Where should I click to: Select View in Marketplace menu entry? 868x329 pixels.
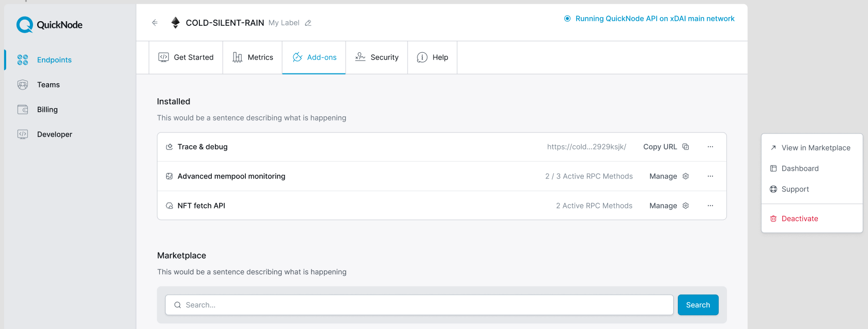(812, 148)
